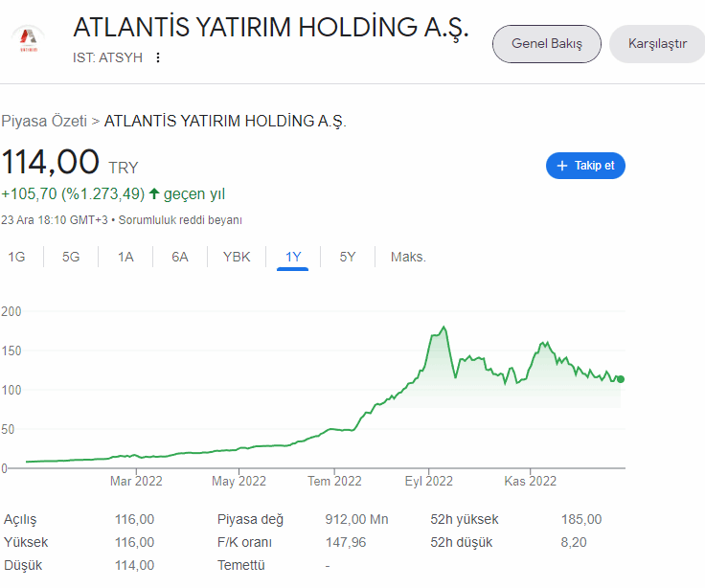Open the three-dot options menu beside ATSYH
This screenshot has width=705, height=588.
click(158, 57)
